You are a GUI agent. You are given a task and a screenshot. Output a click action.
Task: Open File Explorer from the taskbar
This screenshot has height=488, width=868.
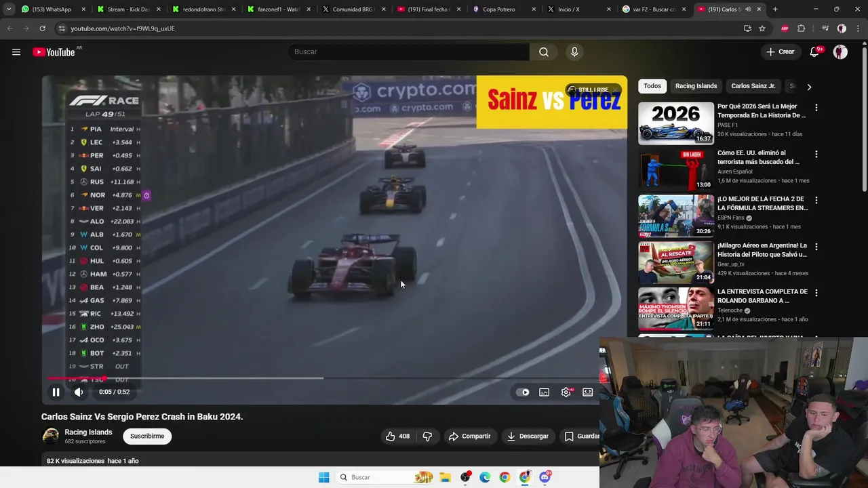445,477
